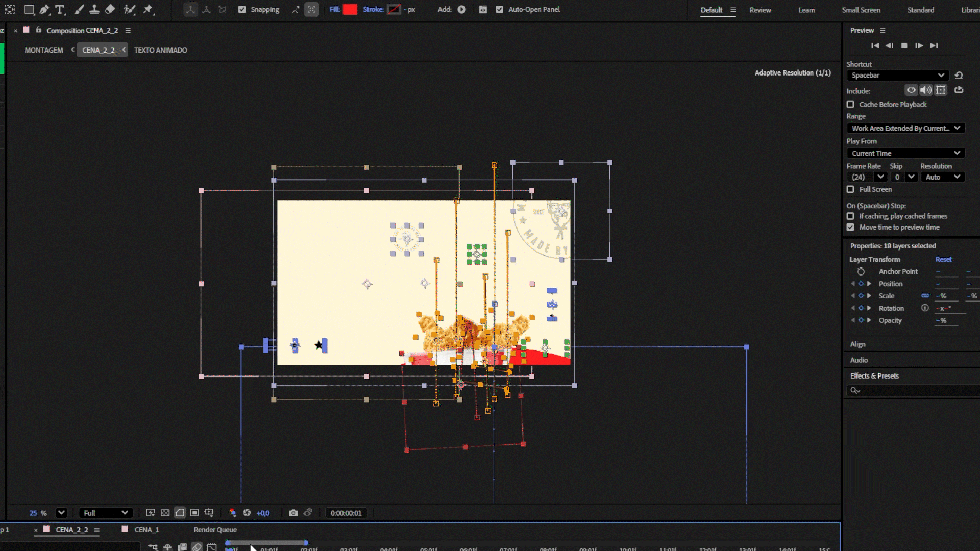Open grid and guide options
This screenshot has height=551, width=980.
209,513
